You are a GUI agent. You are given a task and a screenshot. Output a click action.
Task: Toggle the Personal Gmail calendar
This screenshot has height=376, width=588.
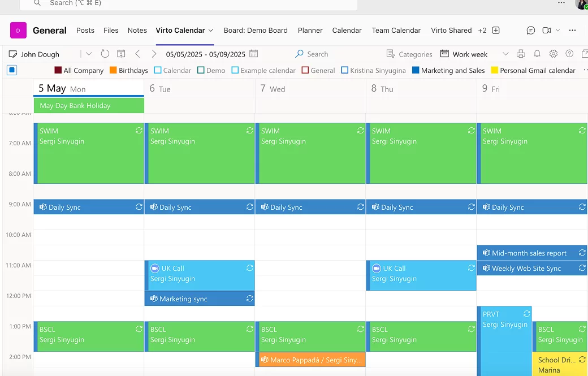[495, 70]
